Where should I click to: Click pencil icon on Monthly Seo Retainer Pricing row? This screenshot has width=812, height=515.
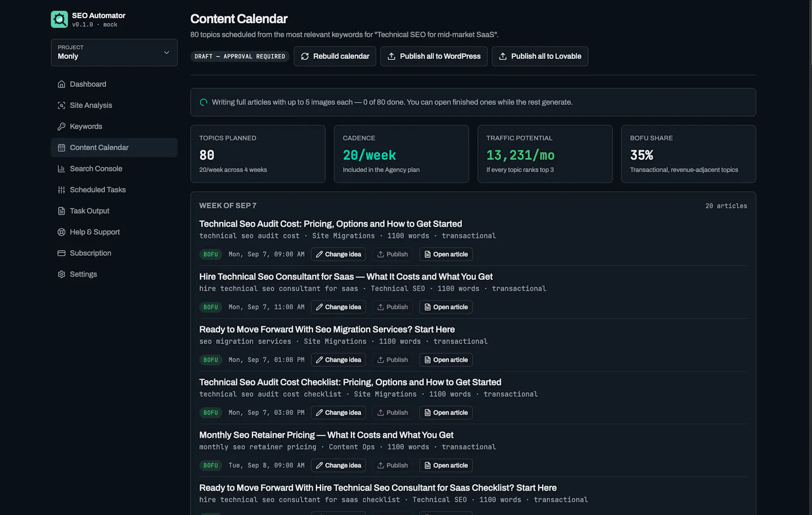coord(320,465)
